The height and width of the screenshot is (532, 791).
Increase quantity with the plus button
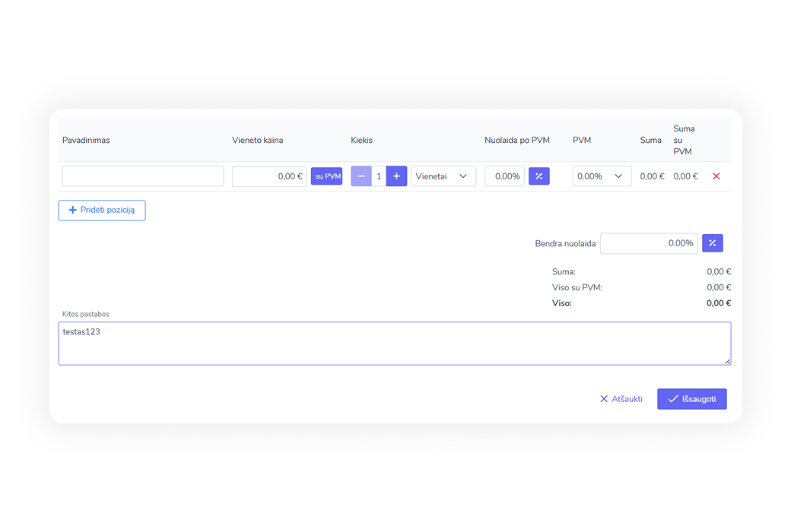click(396, 176)
